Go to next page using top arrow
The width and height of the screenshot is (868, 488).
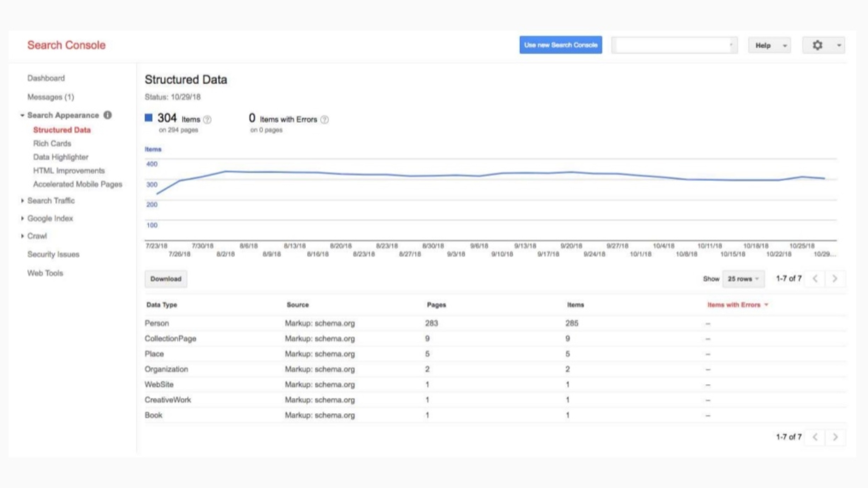(x=835, y=279)
